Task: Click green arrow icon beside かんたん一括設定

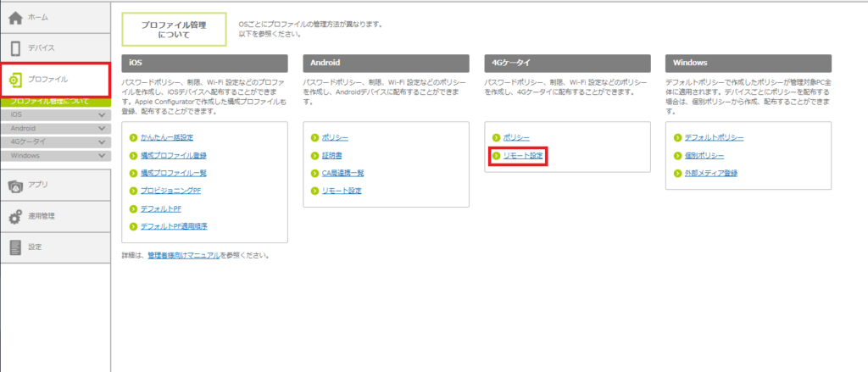Action: click(133, 137)
